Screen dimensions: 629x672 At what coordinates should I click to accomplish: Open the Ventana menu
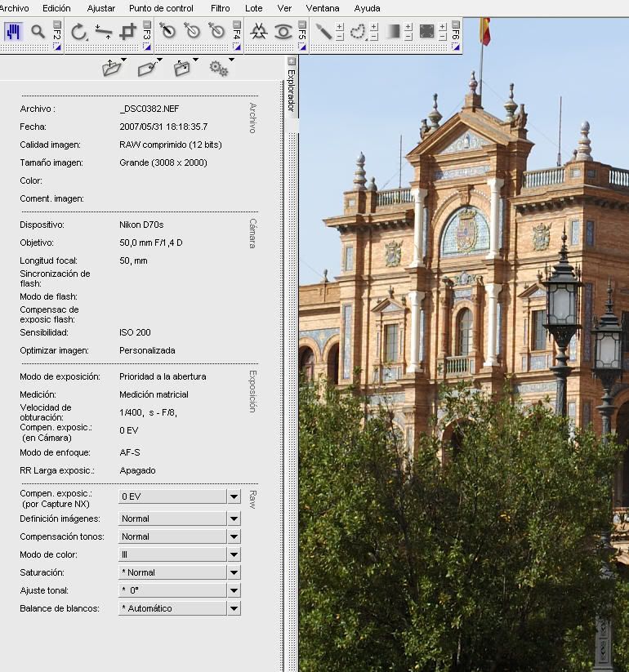coord(323,8)
